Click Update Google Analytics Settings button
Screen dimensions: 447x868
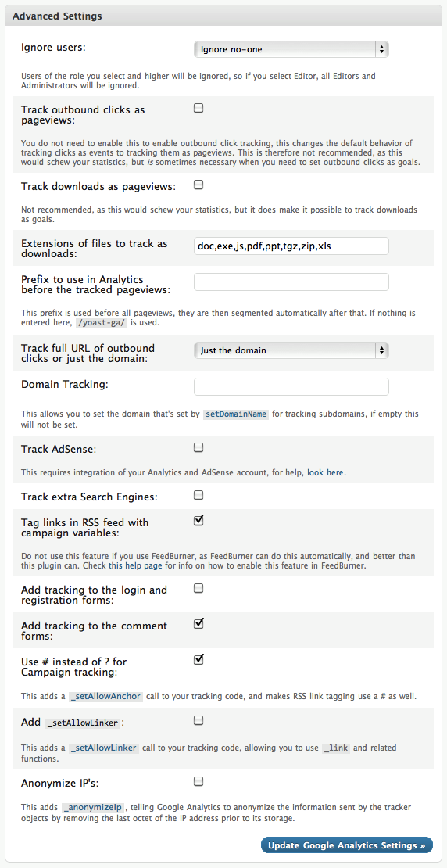click(x=347, y=845)
